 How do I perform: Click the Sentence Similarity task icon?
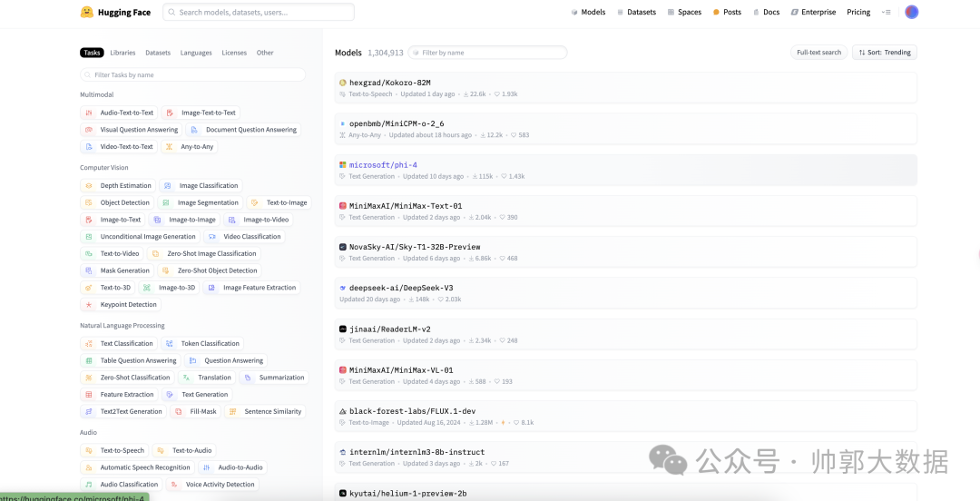click(232, 411)
